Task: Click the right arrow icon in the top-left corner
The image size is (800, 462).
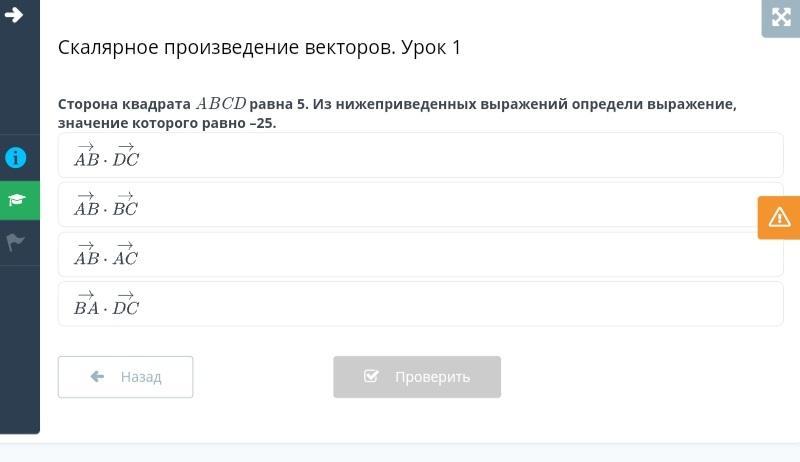Action: (x=14, y=15)
